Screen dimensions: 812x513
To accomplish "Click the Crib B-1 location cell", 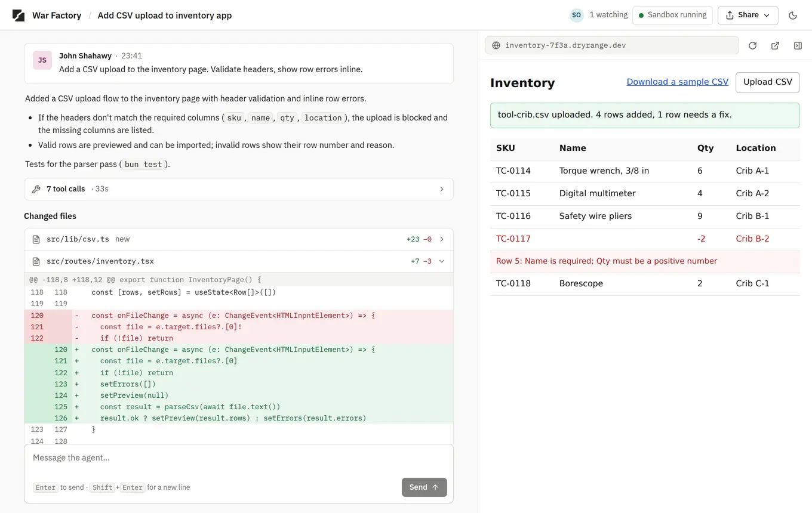I will [x=752, y=216].
